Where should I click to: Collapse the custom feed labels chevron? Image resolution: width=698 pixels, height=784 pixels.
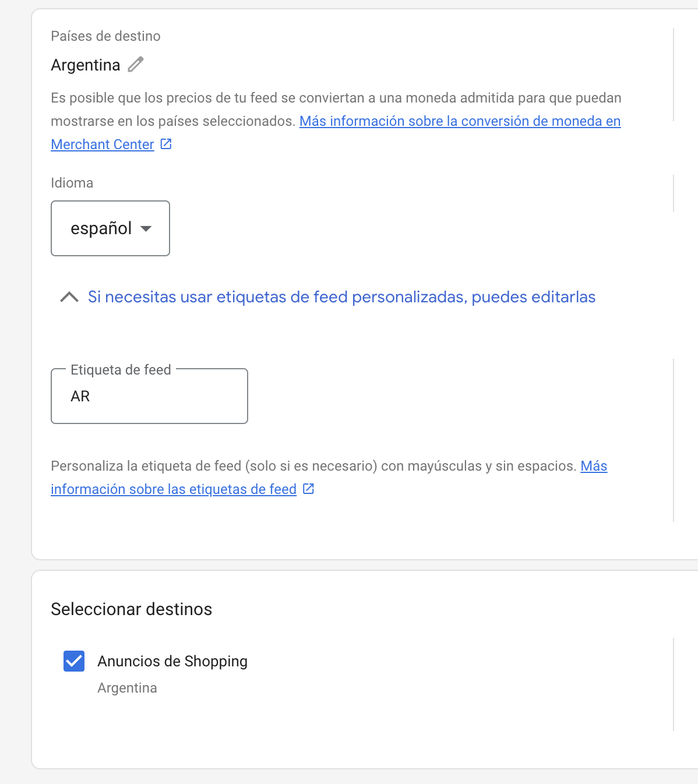coord(69,297)
